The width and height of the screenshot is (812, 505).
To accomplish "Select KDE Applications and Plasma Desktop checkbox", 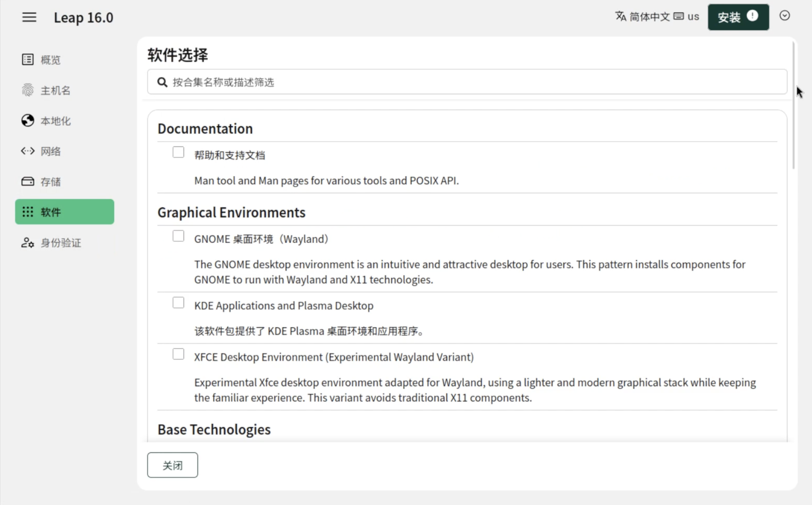I will (x=178, y=303).
